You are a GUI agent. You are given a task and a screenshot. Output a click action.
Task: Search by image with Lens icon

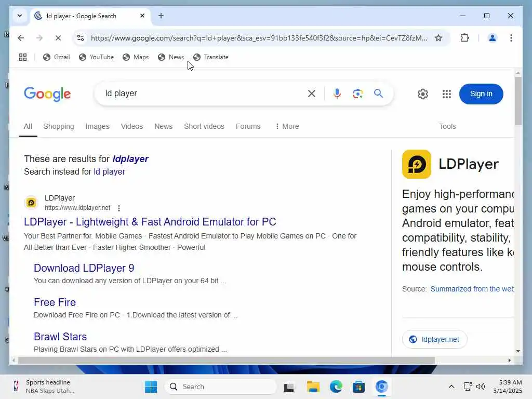[357, 94]
